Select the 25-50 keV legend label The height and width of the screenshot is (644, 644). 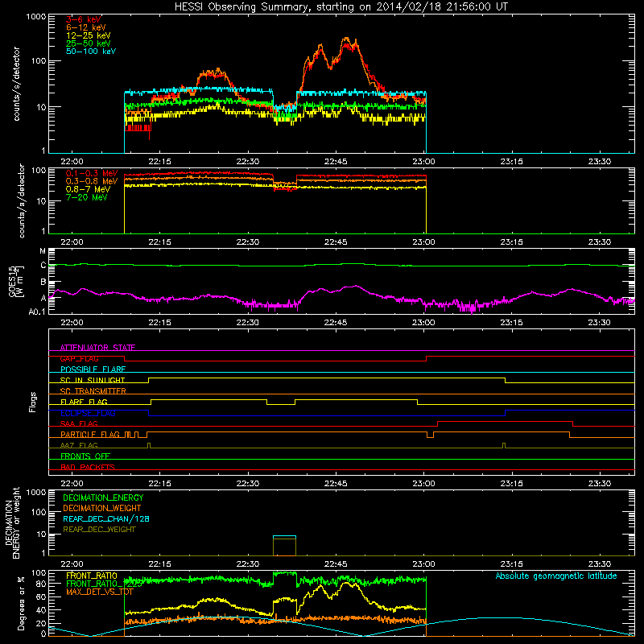click(88, 43)
